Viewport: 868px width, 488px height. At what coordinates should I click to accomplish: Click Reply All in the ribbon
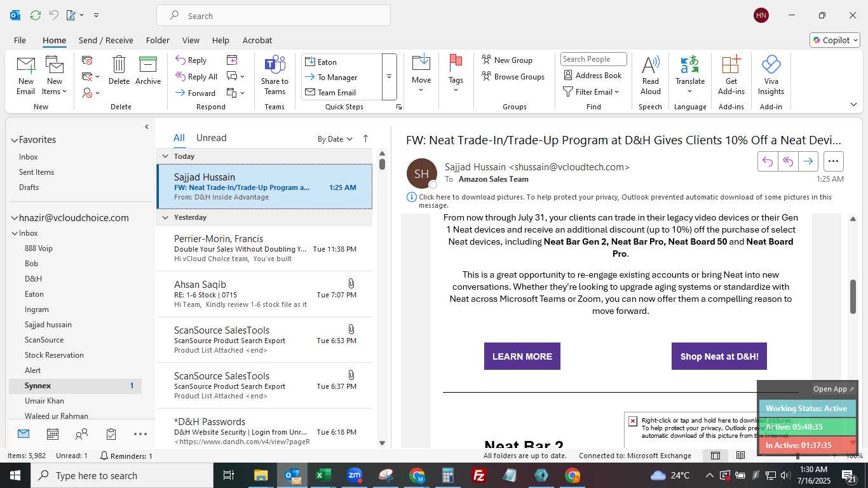tap(196, 76)
